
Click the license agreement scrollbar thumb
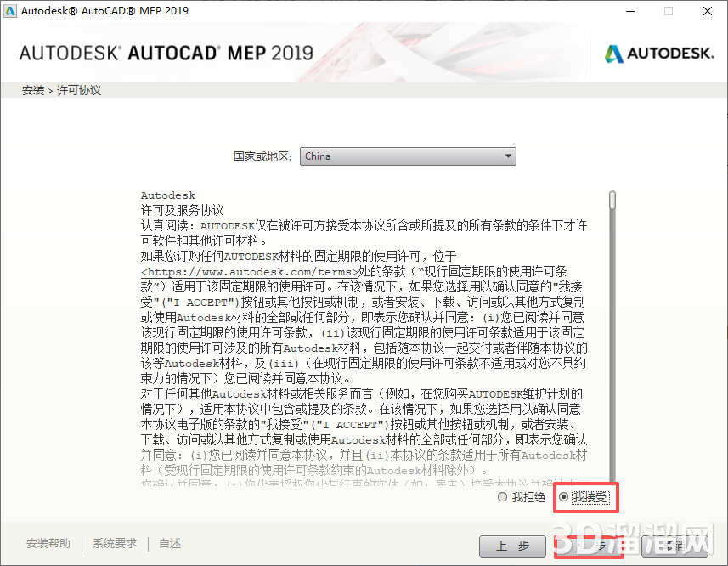(x=612, y=200)
